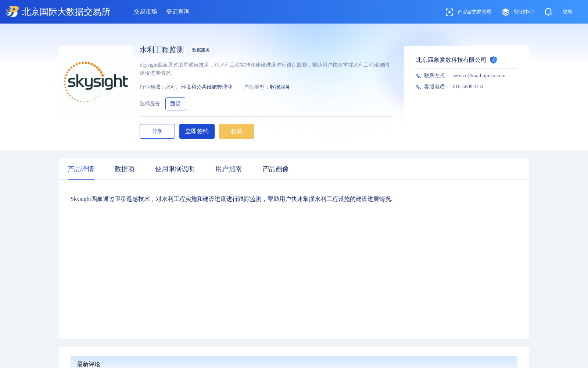
Task: Click the Skysight product logo image
Action: click(96, 82)
